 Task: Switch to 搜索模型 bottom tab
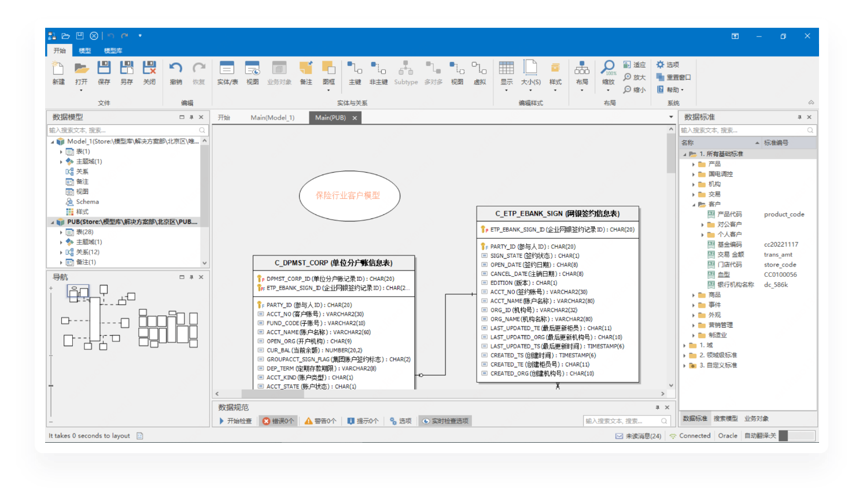click(x=725, y=418)
